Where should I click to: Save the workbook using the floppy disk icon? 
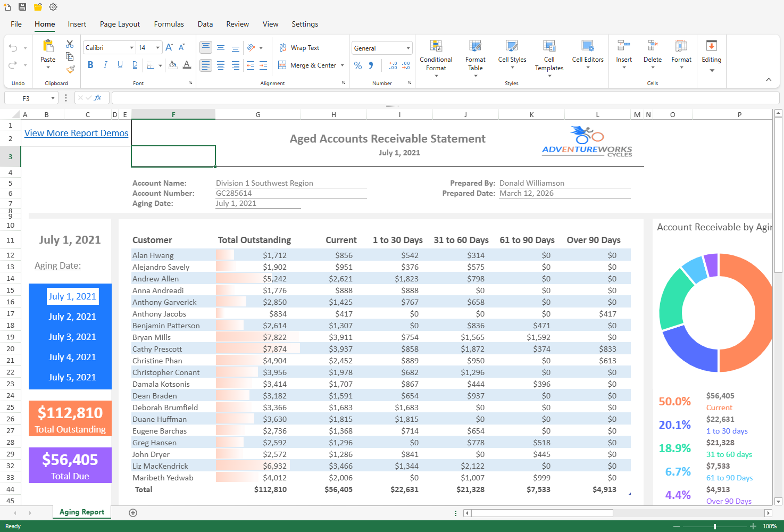[22, 7]
